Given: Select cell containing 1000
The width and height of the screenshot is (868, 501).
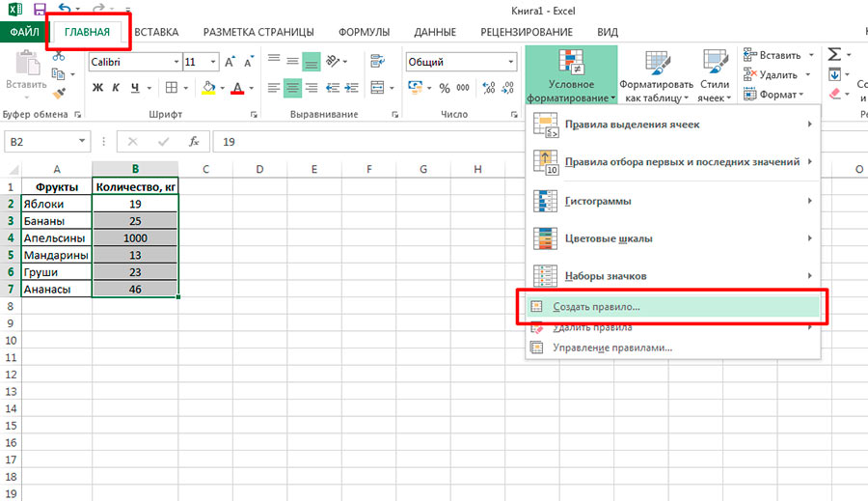Looking at the screenshot, I should tap(135, 237).
